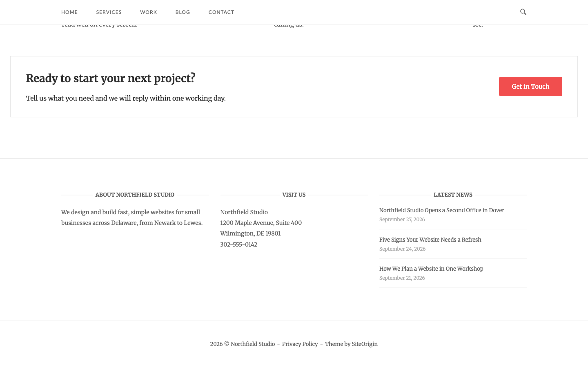Open the Work menu item

(x=149, y=12)
